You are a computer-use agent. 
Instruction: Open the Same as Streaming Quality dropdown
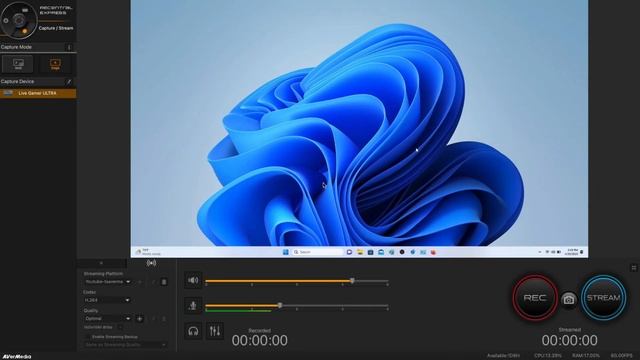125,345
